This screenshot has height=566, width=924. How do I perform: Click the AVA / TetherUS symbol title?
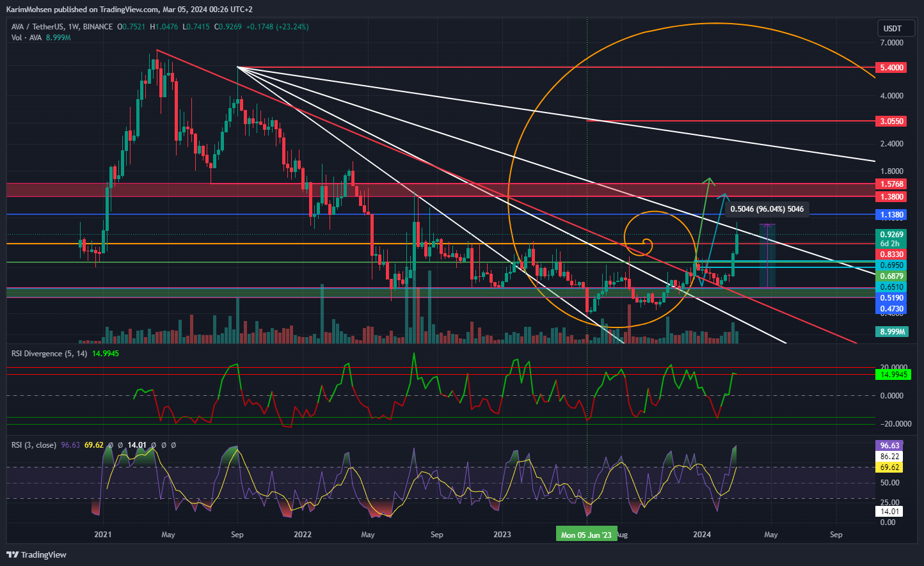[62, 27]
